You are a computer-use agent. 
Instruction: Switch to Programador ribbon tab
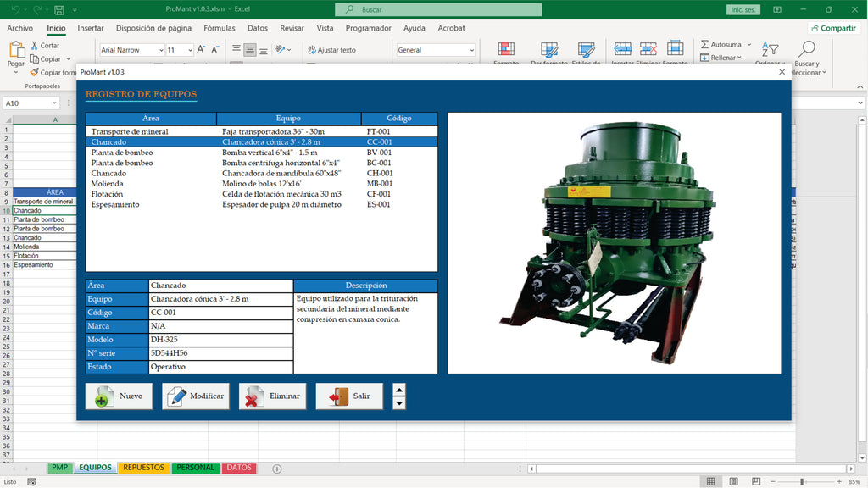pos(368,28)
